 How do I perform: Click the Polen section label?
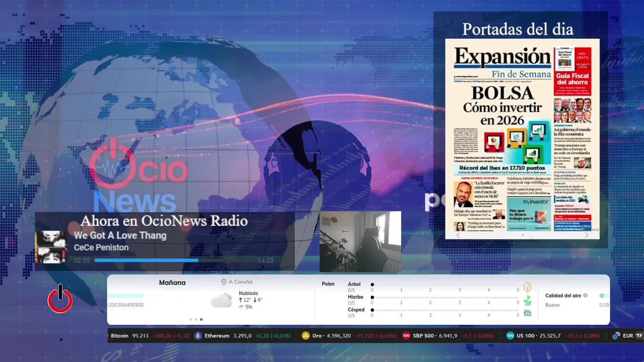(328, 284)
